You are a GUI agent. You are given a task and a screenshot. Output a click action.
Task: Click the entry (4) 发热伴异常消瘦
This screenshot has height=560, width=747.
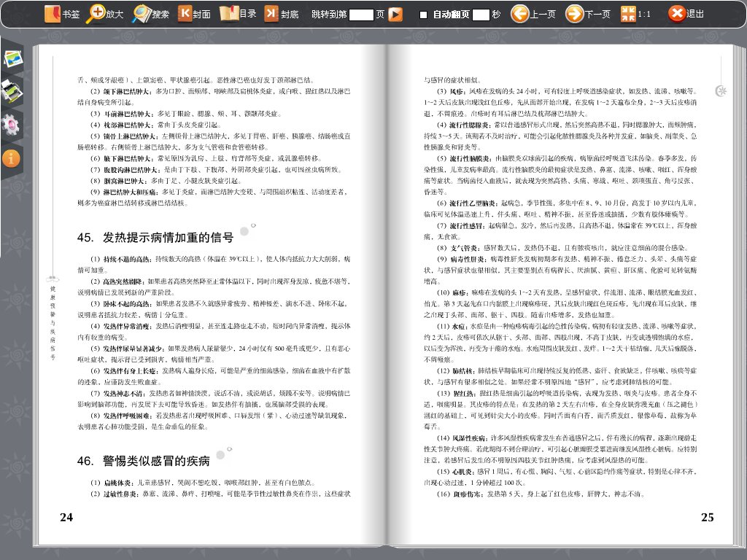coord(122,326)
